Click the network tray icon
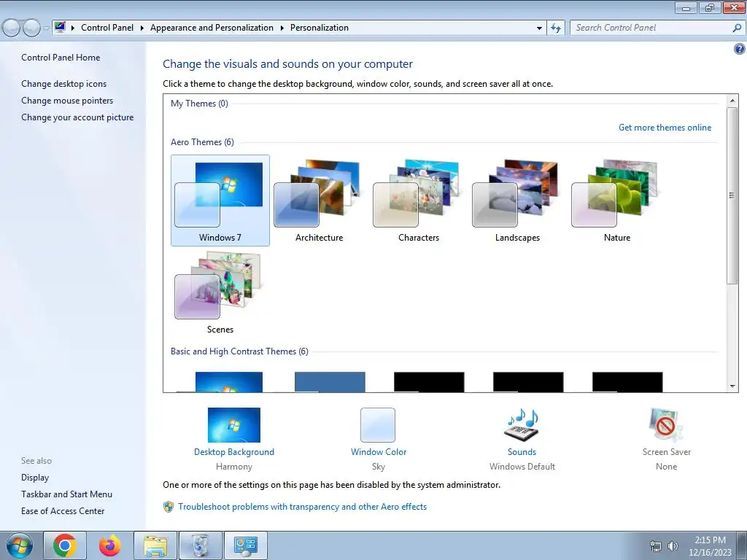Viewport: 747px width, 560px height. 656,546
